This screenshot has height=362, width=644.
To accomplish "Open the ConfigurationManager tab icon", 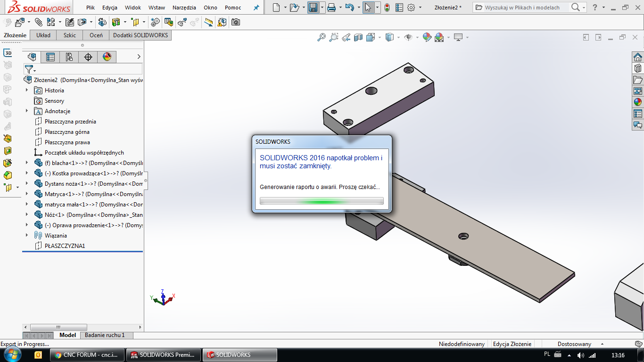I will [69, 57].
